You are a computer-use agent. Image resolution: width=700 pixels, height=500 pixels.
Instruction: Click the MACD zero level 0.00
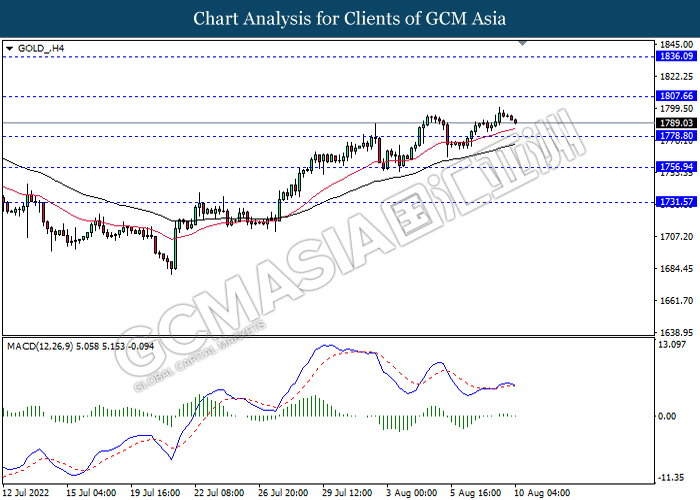pyautogui.click(x=667, y=416)
